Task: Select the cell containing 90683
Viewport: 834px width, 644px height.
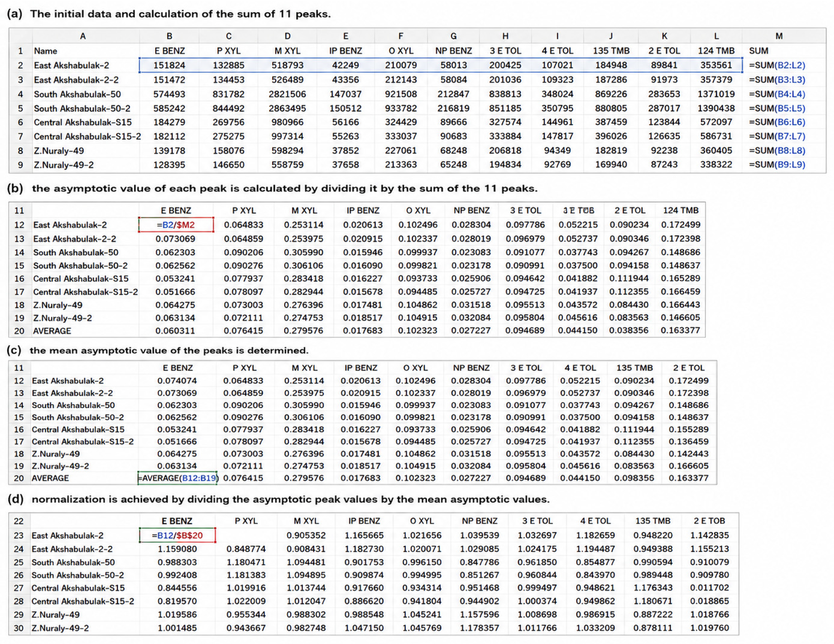Action: (453, 136)
